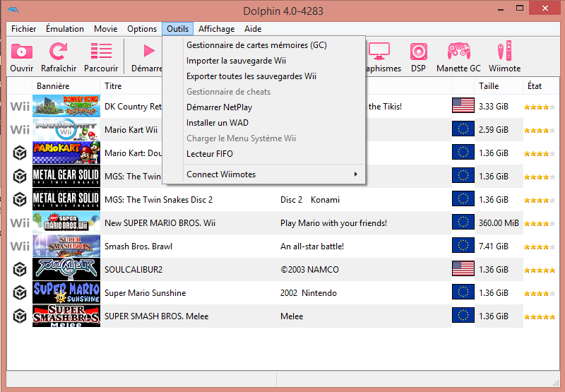Expand the Connect Wiimotes submenu arrow
The height and width of the screenshot is (392, 565).
pyautogui.click(x=356, y=174)
